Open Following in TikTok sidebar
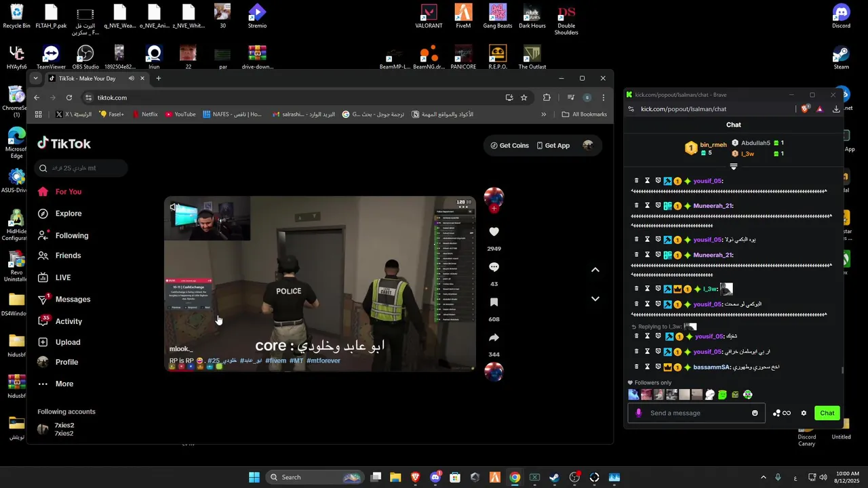 [x=63, y=235]
